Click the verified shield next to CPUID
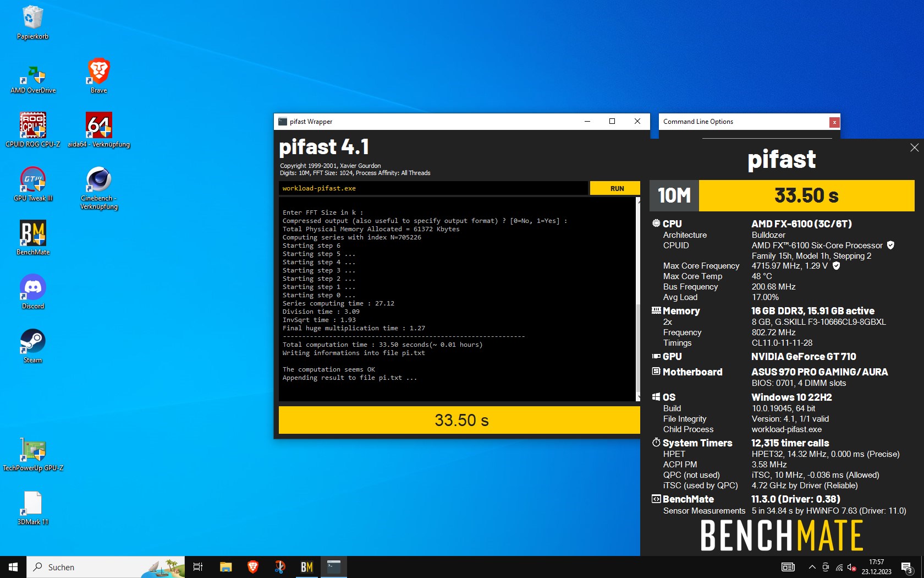Image resolution: width=924 pixels, height=578 pixels. pyautogui.click(x=890, y=246)
